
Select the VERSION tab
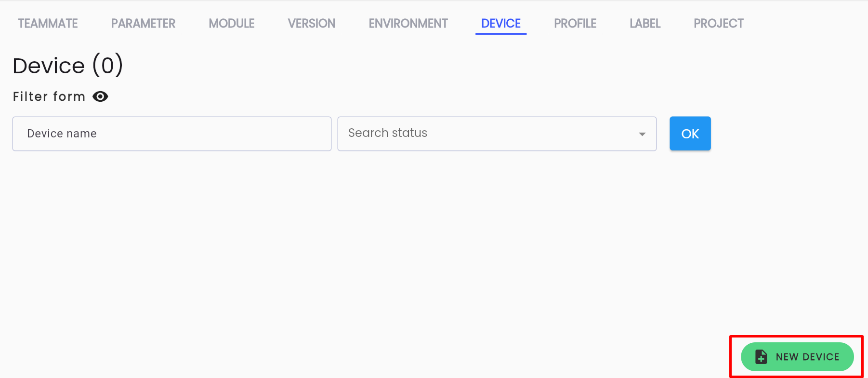coord(312,24)
